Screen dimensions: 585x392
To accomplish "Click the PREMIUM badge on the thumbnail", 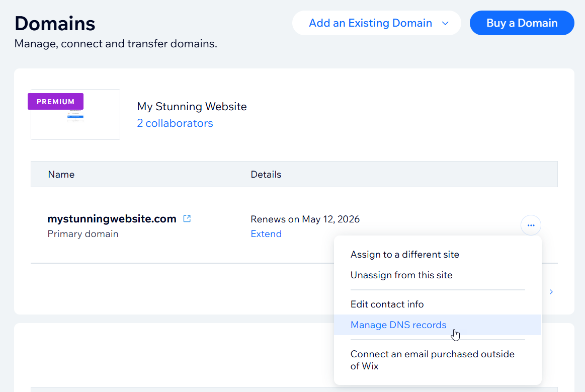I will click(x=56, y=102).
